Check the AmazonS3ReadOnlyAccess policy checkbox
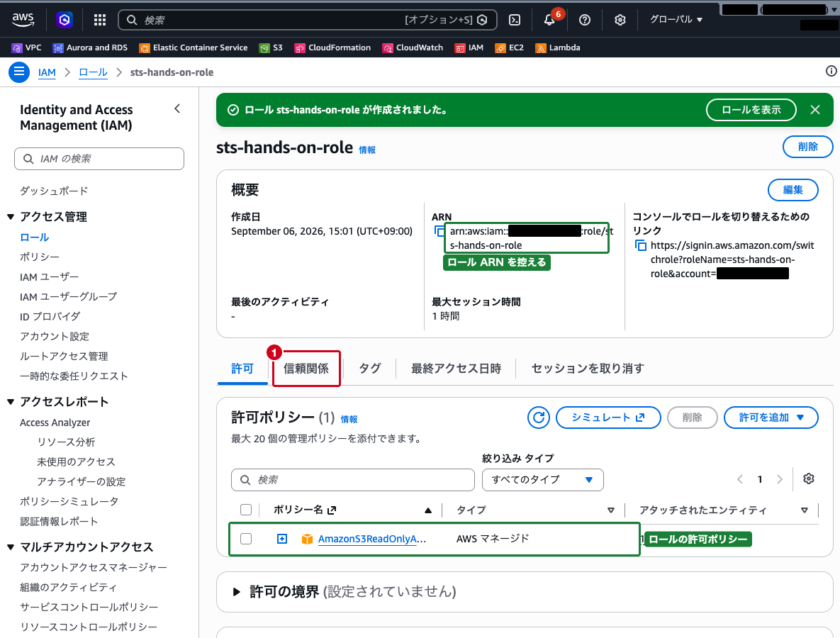This screenshot has height=638, width=840. coord(246,538)
